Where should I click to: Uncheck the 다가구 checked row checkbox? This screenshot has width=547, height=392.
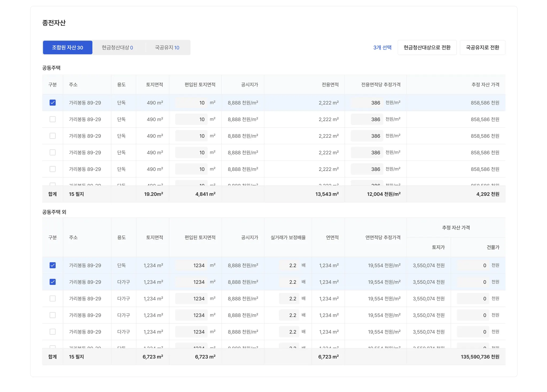tap(53, 282)
